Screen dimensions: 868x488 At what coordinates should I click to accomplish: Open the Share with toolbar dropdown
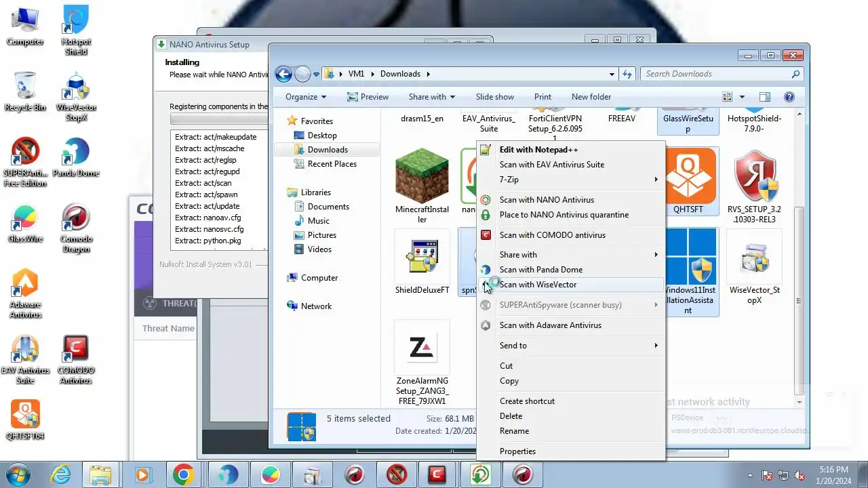(x=432, y=97)
